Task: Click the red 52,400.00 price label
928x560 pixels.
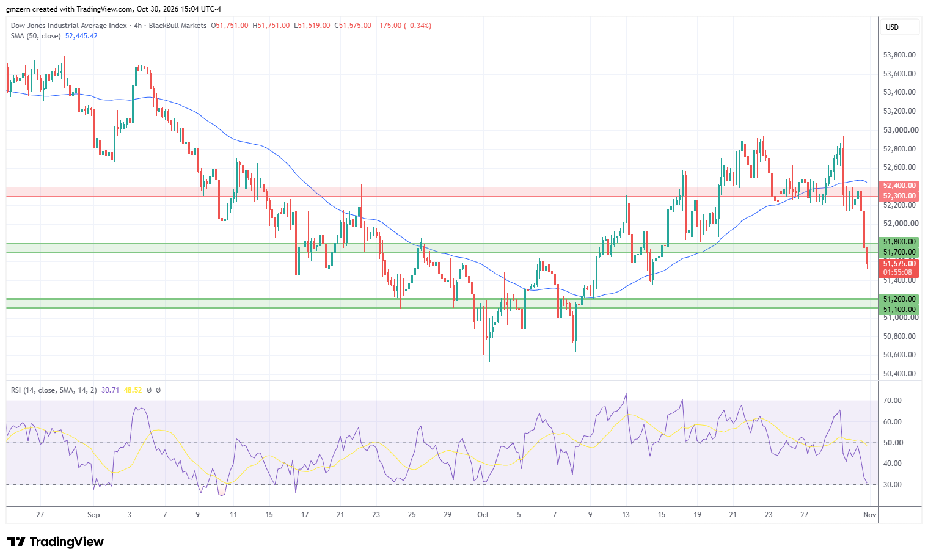Action: coord(899,186)
